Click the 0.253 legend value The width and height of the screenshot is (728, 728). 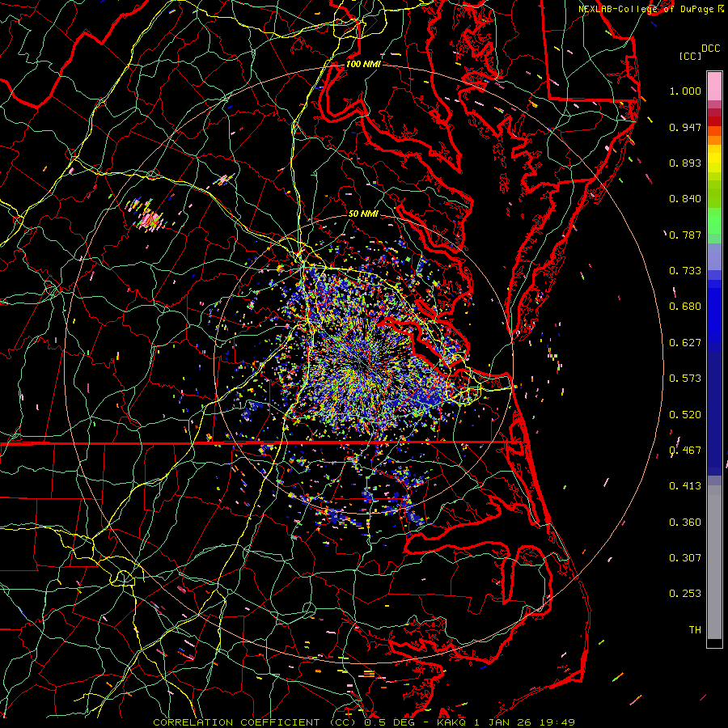click(685, 594)
